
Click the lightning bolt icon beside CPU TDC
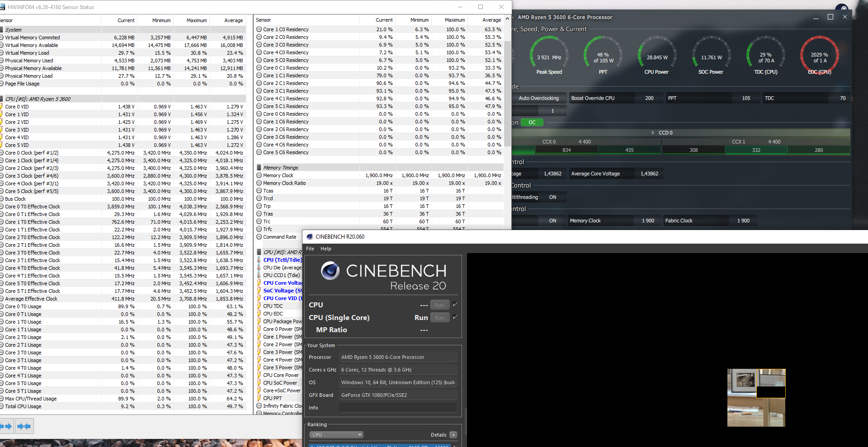click(259, 306)
